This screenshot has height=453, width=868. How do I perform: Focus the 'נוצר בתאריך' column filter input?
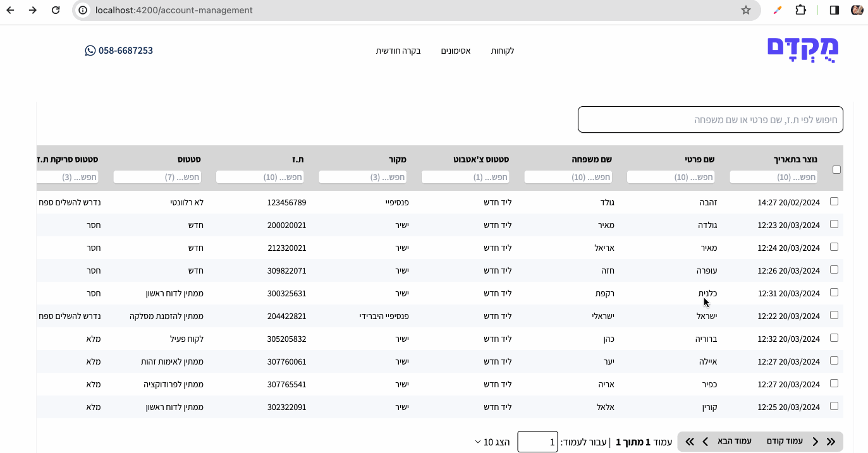coord(773,178)
